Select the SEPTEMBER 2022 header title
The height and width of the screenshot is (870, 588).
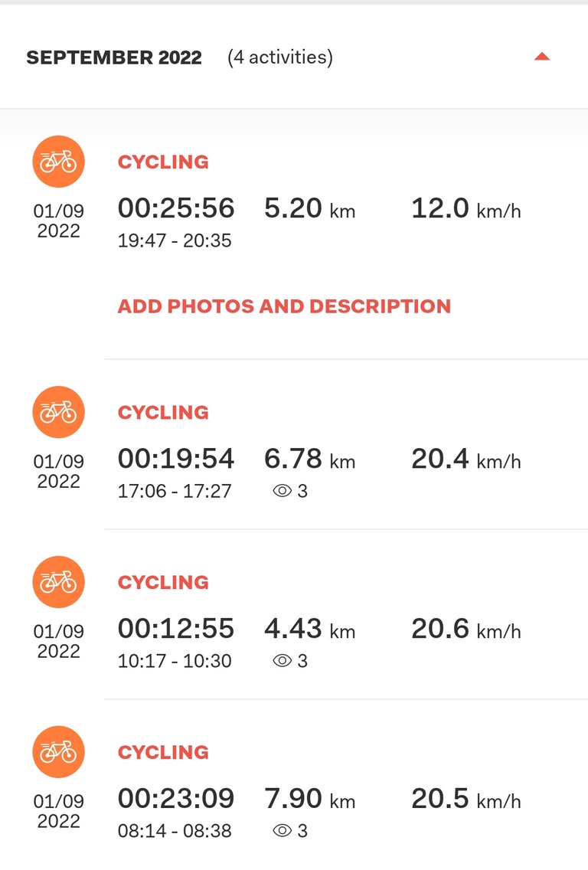pyautogui.click(x=114, y=57)
